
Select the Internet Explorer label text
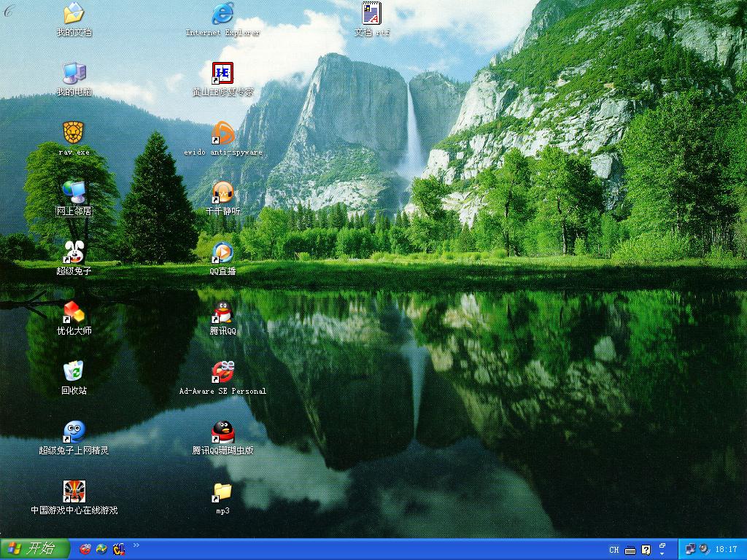(222, 32)
